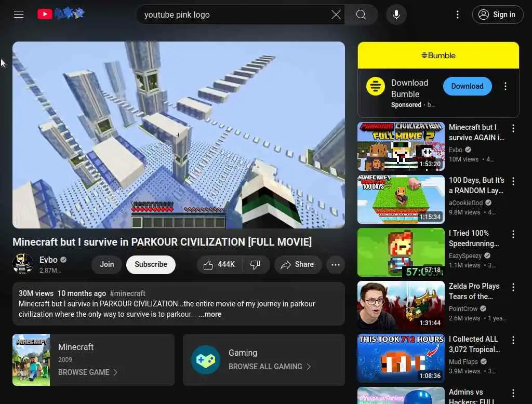Click the #minecraft hashtag

[x=128, y=293]
